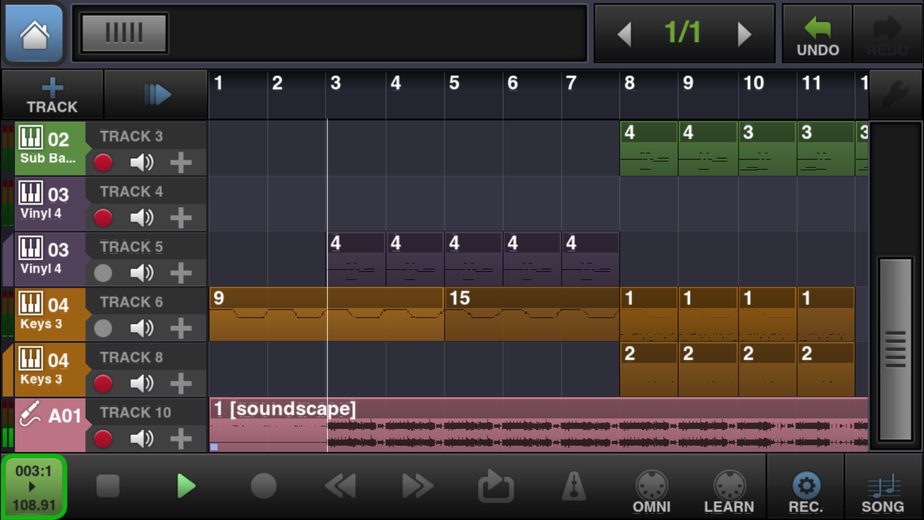The image size is (924, 520).
Task: Rewind with the double left arrows
Action: [341, 486]
